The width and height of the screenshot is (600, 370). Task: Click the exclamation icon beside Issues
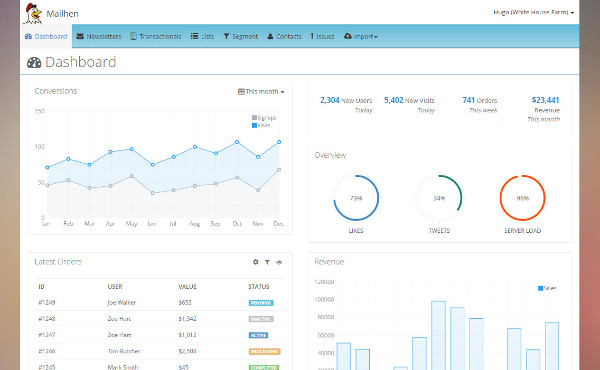coord(312,36)
